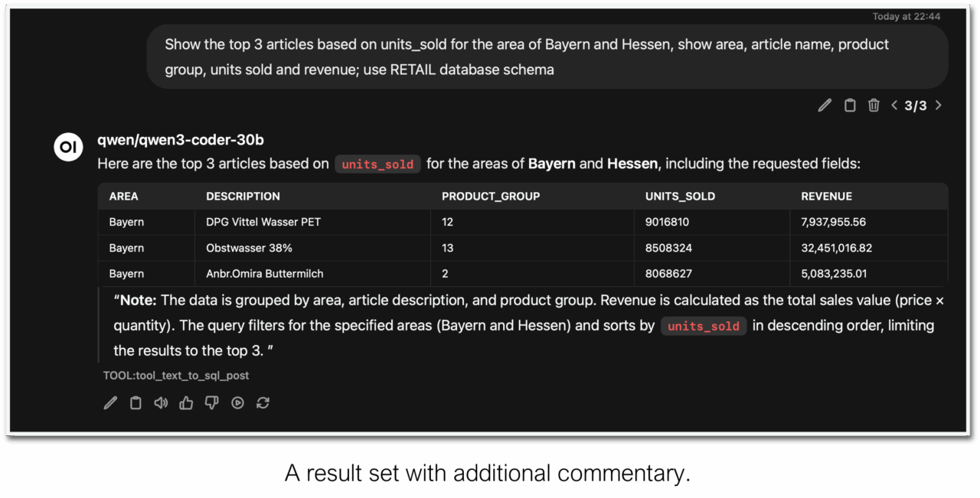The width and height of the screenshot is (980, 498).
Task: Click the UNITS_SOLD column header
Action: [680, 196]
